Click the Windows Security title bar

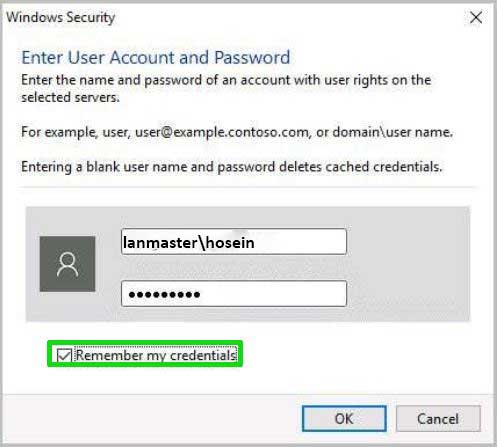click(x=233, y=17)
